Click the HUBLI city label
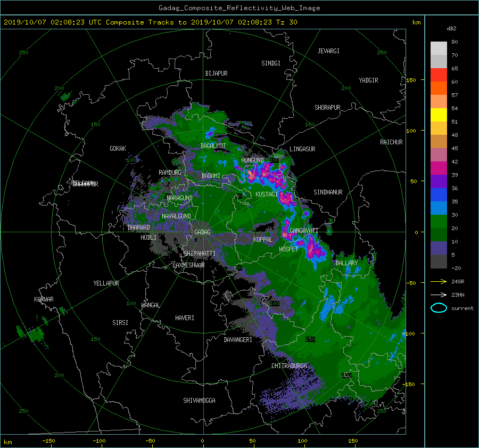This screenshot has height=448, width=479. 148,238
